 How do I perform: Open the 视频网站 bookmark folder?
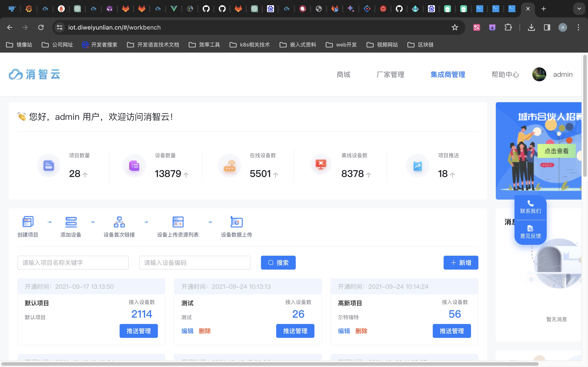[x=382, y=45]
